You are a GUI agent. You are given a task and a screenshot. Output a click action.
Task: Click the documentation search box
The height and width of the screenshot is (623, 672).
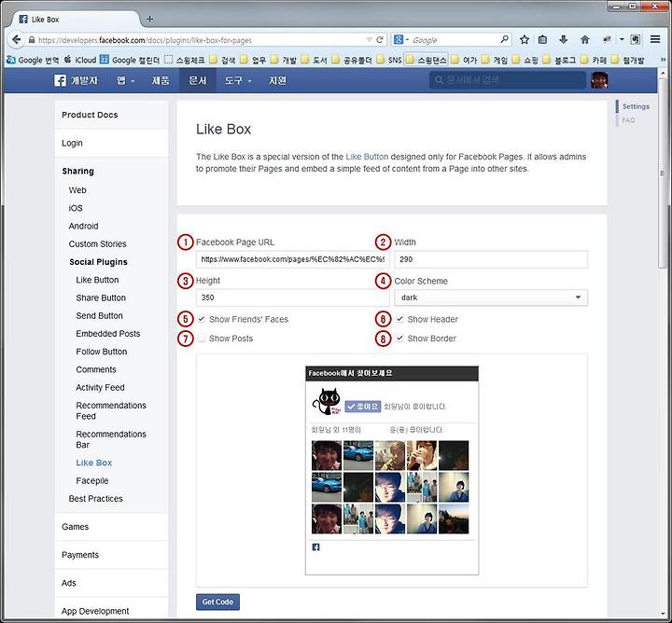tap(507, 80)
